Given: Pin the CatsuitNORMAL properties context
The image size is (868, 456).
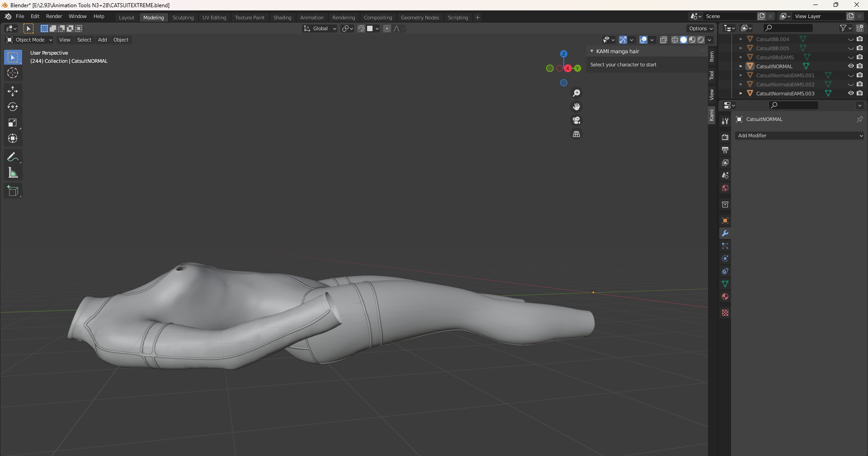Looking at the screenshot, I should point(859,119).
